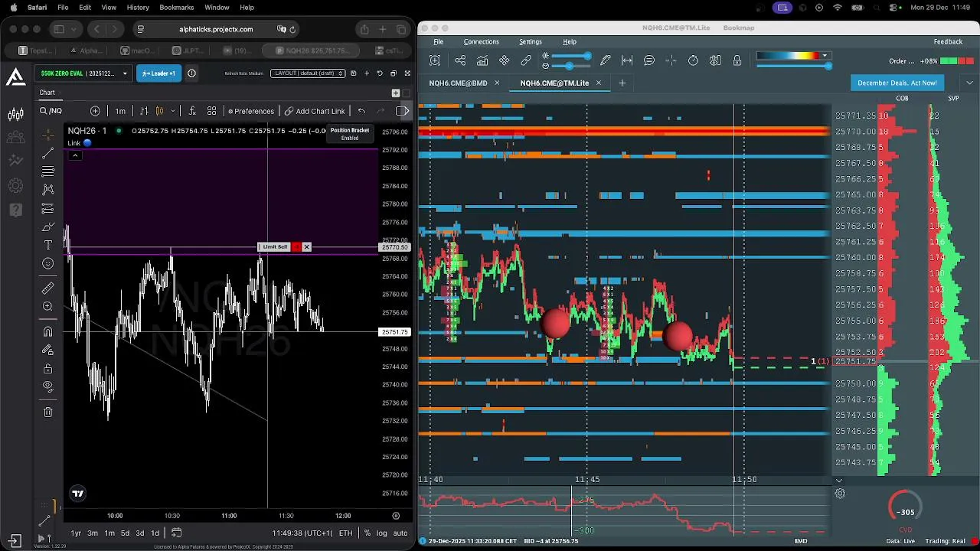980x551 pixels.
Task: Click Feedback in Bookmap window
Action: [x=948, y=41]
